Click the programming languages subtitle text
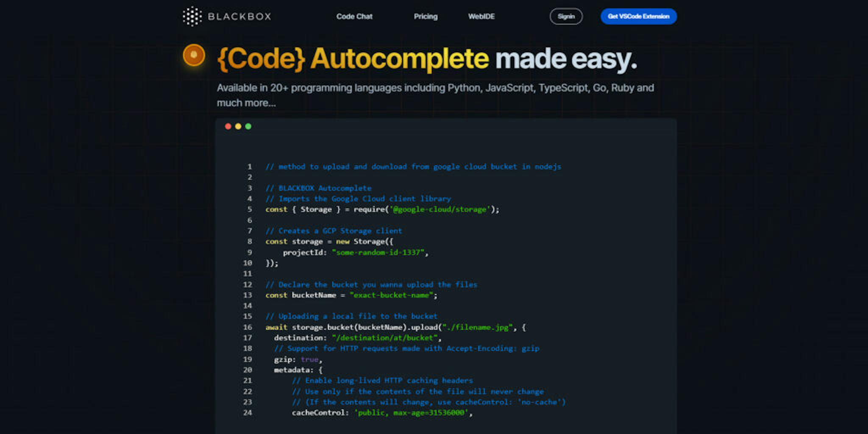The width and height of the screenshot is (868, 434). [x=435, y=88]
